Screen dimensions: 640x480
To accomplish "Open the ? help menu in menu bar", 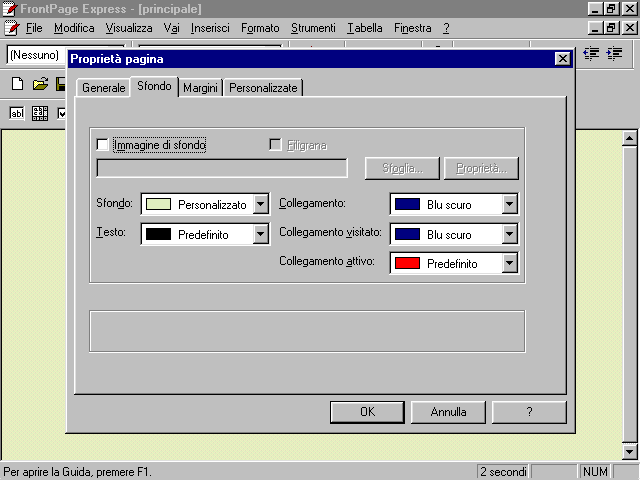I will click(446, 28).
